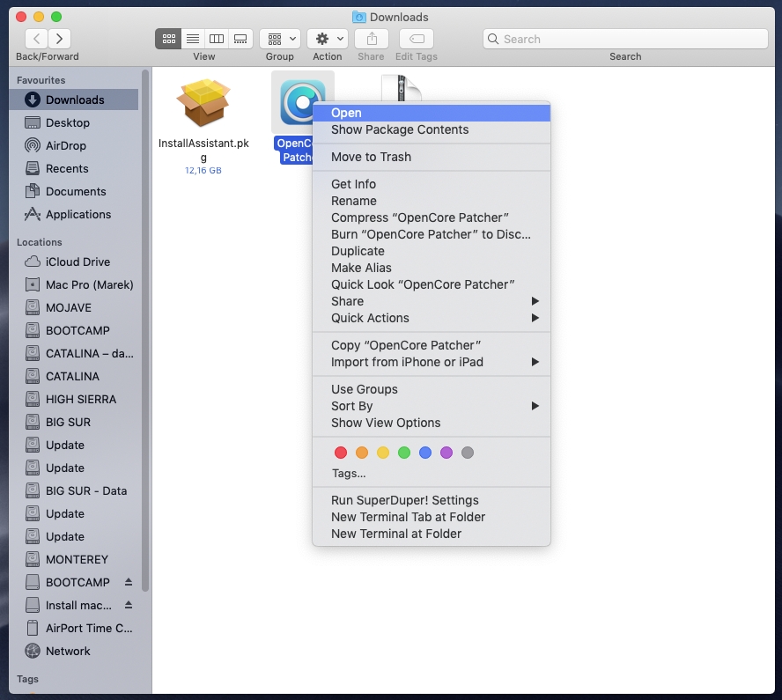Open the CATALINA – da... volume
Image resolution: width=782 pixels, height=700 pixels.
[x=74, y=353]
